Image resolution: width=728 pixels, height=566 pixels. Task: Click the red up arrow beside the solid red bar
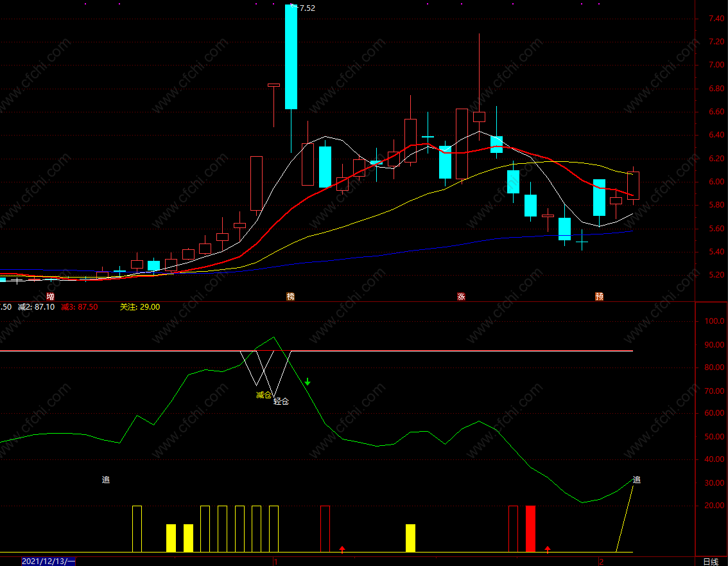coord(548,550)
